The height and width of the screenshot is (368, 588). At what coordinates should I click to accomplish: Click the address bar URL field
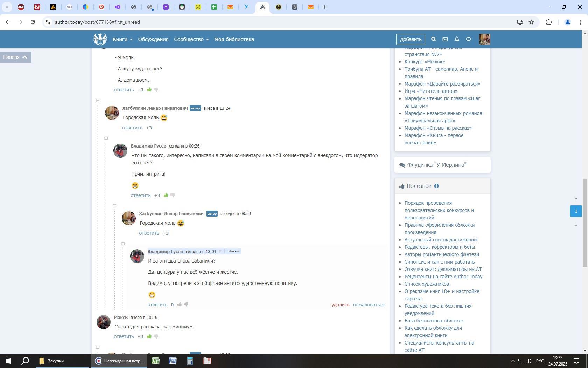(x=280, y=22)
